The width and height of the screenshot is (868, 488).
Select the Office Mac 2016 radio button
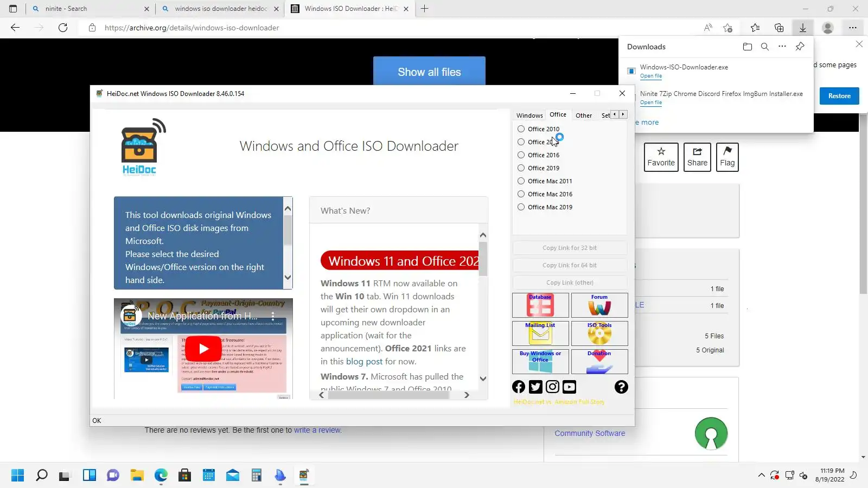(521, 194)
